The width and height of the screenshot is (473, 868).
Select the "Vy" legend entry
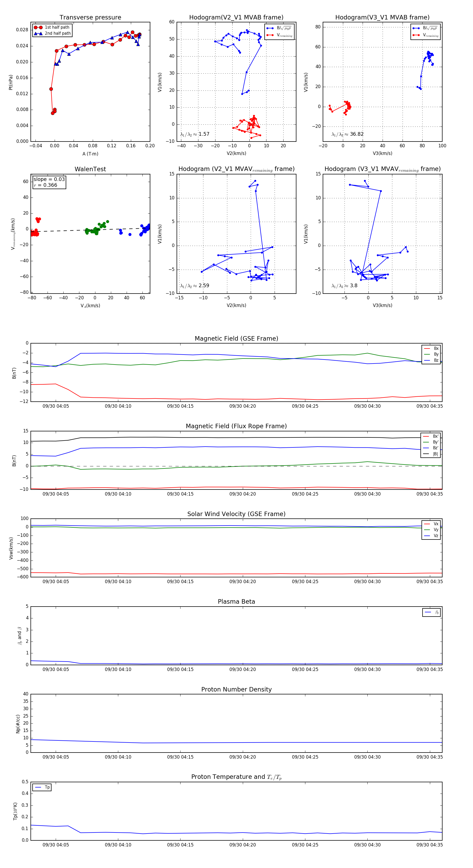(x=431, y=530)
